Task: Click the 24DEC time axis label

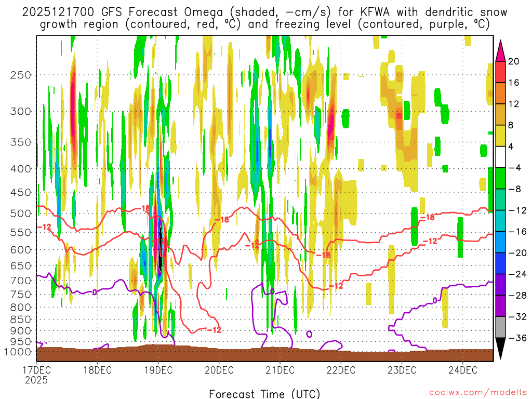Action: click(x=463, y=370)
